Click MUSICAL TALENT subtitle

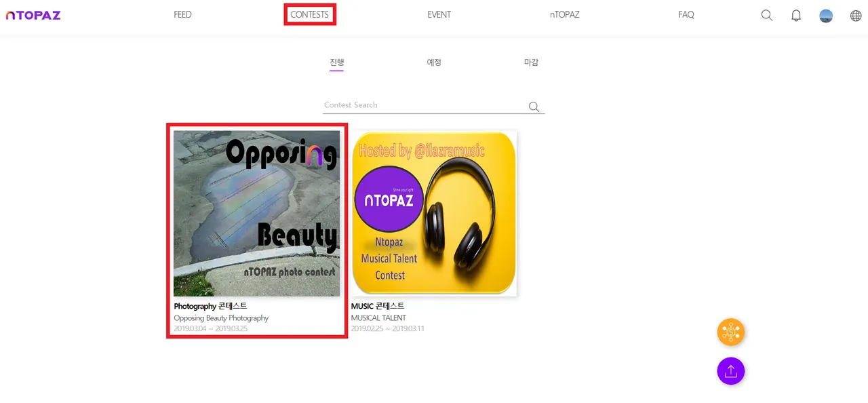tap(378, 318)
